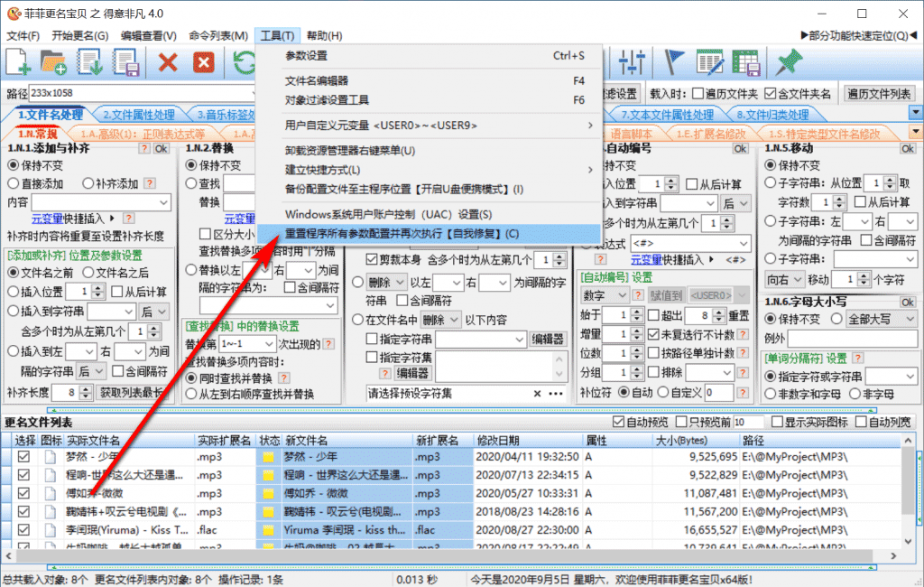Click the file list vertical scrollbar down arrow

(908, 541)
